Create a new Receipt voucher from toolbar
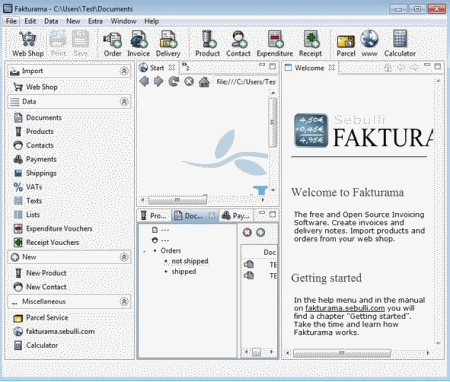The image size is (450, 382). pos(310,44)
